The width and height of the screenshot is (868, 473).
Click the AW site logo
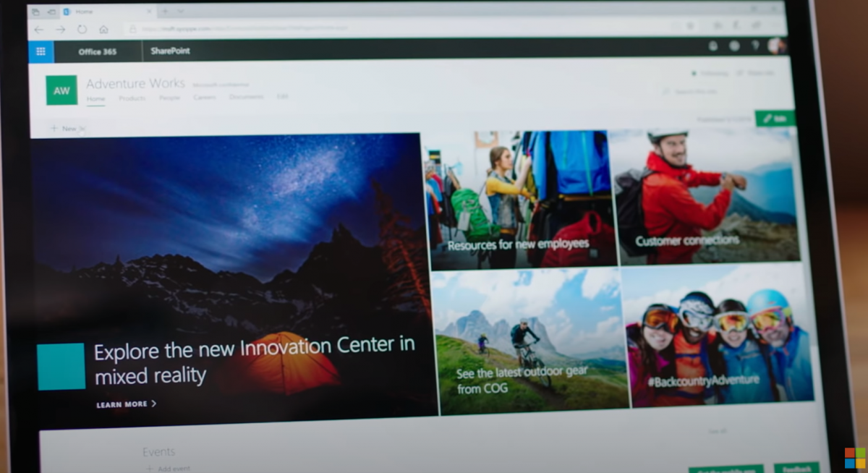click(x=61, y=90)
